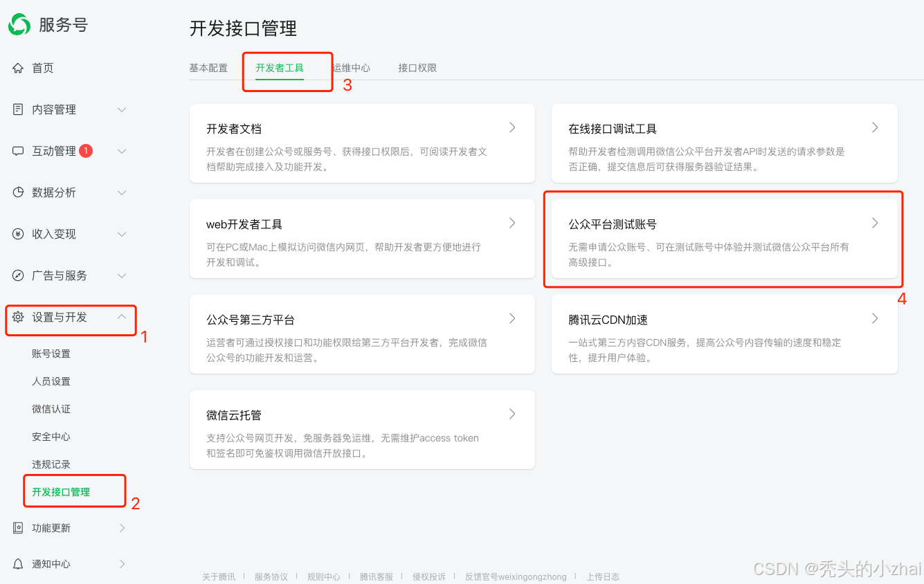
Task: Click the 内容管理 document icon
Action: point(18,109)
